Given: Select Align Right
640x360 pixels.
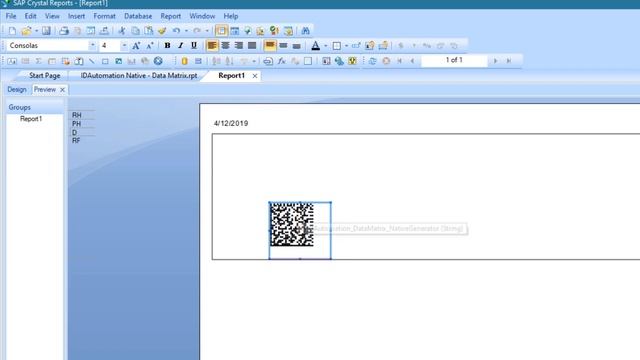Looking at the screenshot, I should pyautogui.click(x=239, y=45).
